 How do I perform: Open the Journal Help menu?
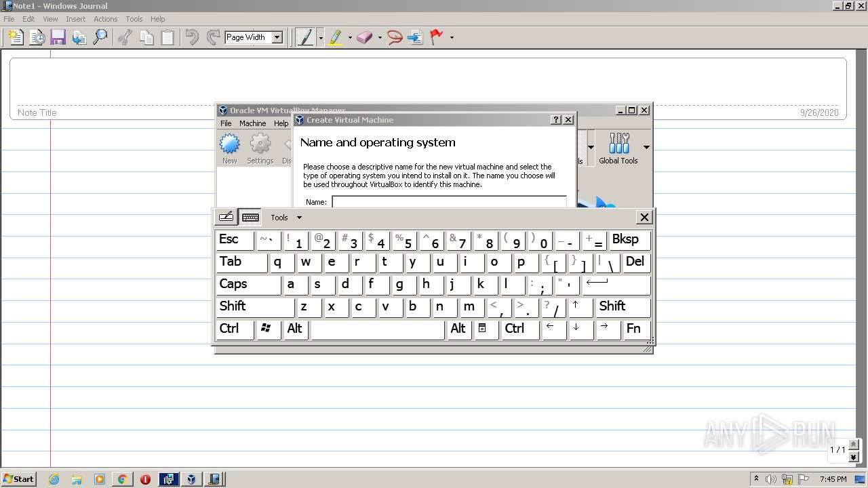pyautogui.click(x=157, y=19)
